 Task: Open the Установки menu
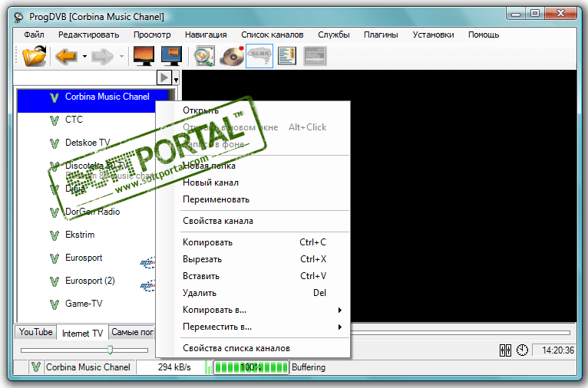pos(433,35)
